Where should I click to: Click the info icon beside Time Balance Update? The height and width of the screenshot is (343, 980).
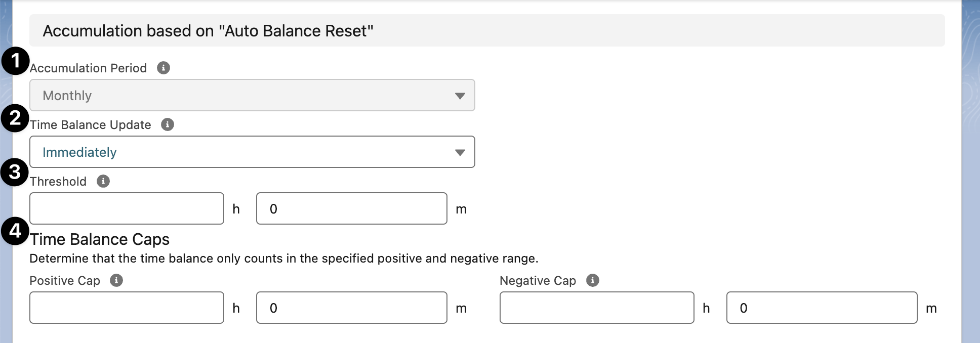[x=167, y=124]
